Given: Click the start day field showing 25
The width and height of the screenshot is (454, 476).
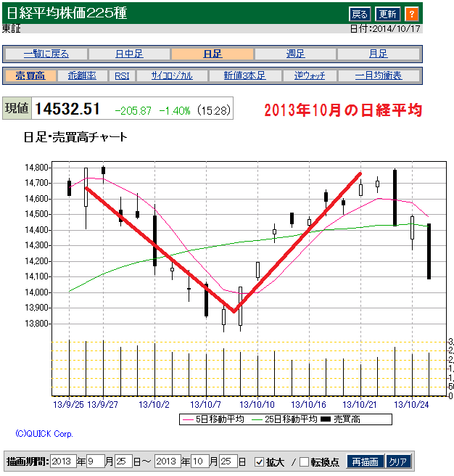Looking at the screenshot, I should point(123,461).
